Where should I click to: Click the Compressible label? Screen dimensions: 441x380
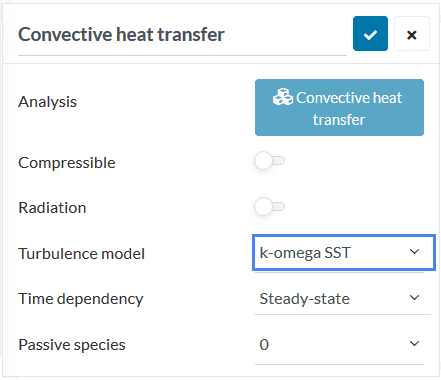coord(67,163)
